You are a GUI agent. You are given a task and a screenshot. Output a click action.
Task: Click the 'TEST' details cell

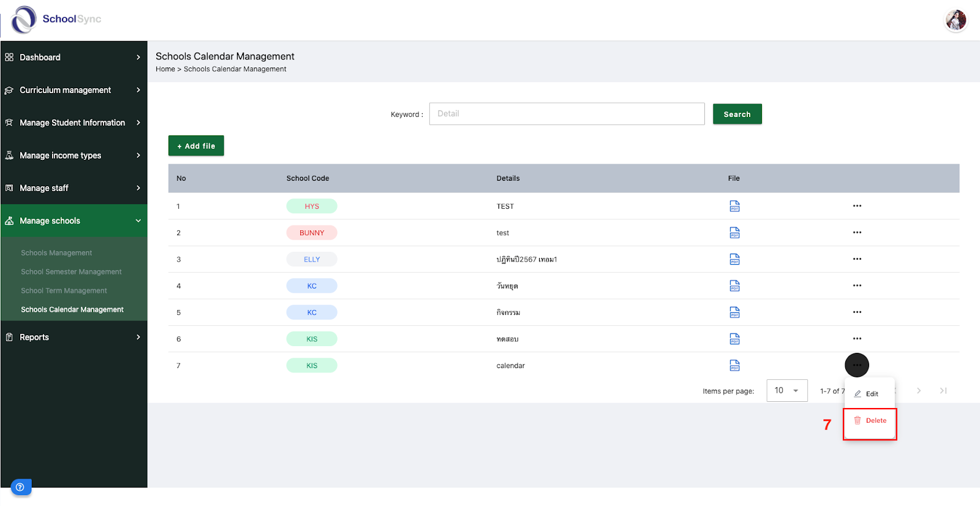(505, 206)
